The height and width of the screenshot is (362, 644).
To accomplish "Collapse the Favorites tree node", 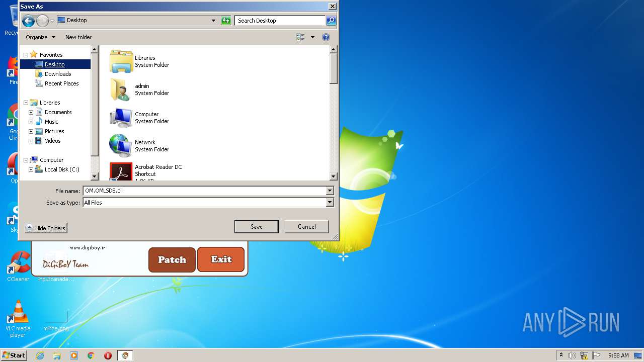I will point(26,55).
